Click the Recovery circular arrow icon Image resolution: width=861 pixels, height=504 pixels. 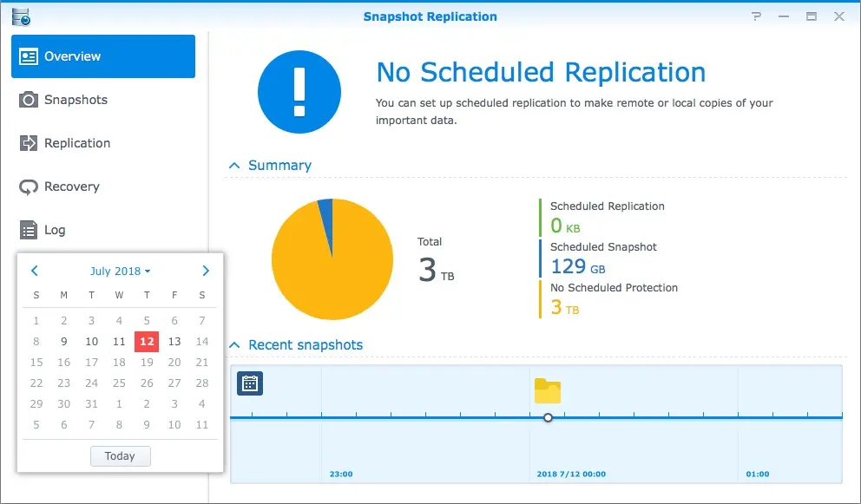(29, 187)
